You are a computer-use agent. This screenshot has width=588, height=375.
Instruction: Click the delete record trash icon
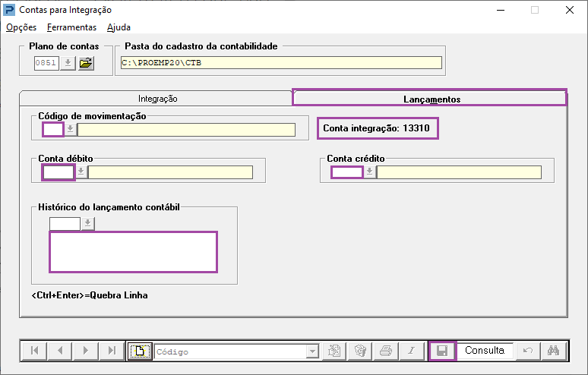(360, 351)
